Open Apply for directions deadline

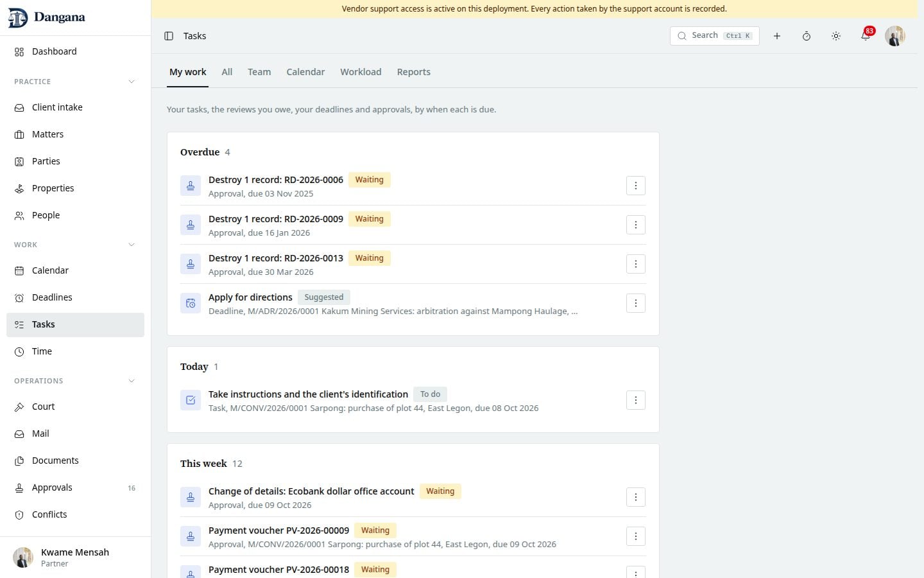[250, 297]
